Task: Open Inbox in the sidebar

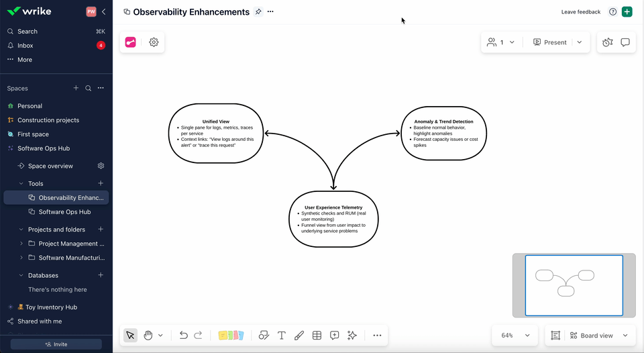Action: point(25,46)
